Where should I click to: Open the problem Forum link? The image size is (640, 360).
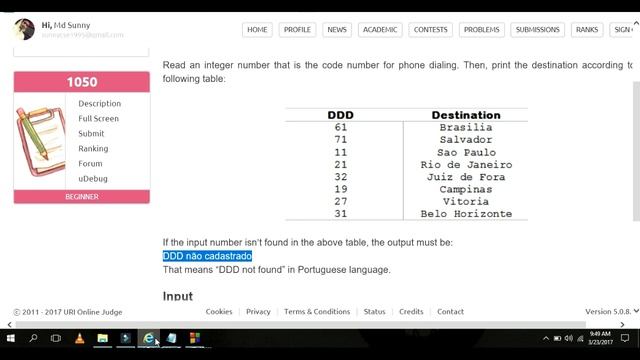pos(90,164)
